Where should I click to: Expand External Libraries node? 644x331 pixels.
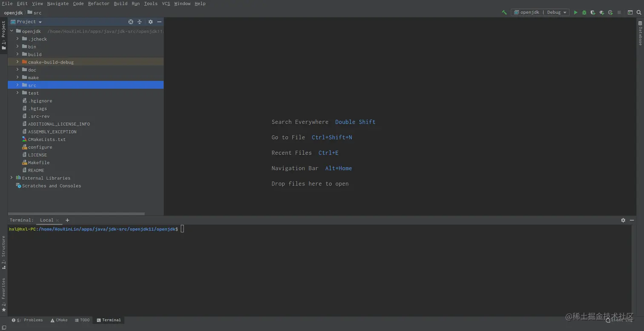click(11, 178)
